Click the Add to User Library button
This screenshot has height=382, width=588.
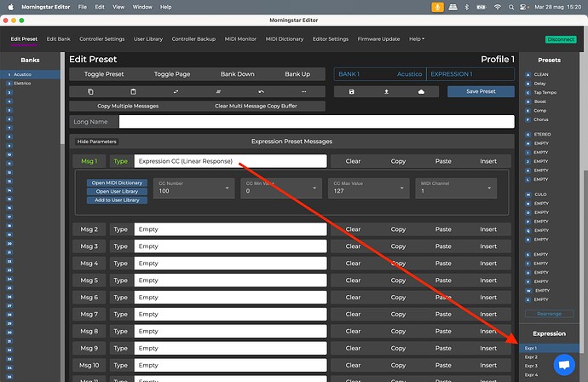tap(117, 200)
